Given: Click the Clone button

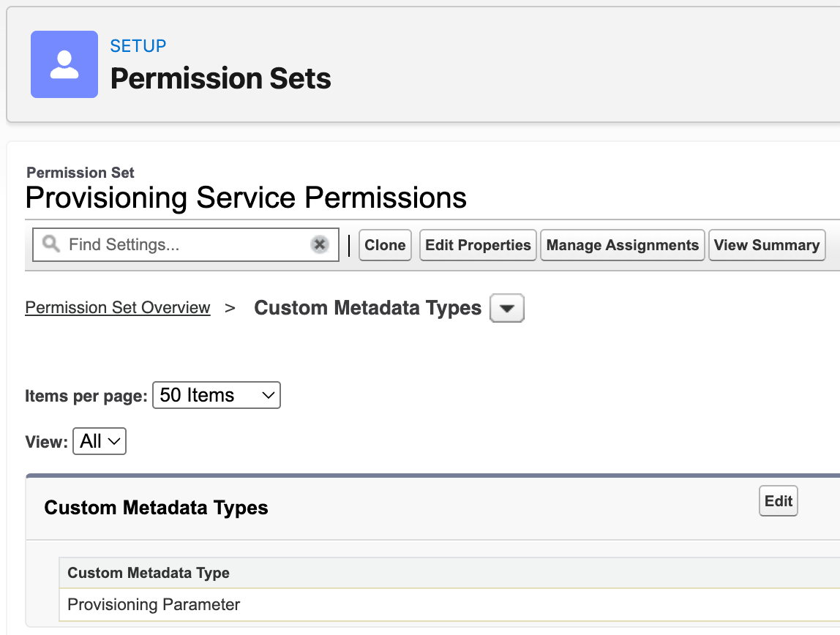Looking at the screenshot, I should (385, 245).
